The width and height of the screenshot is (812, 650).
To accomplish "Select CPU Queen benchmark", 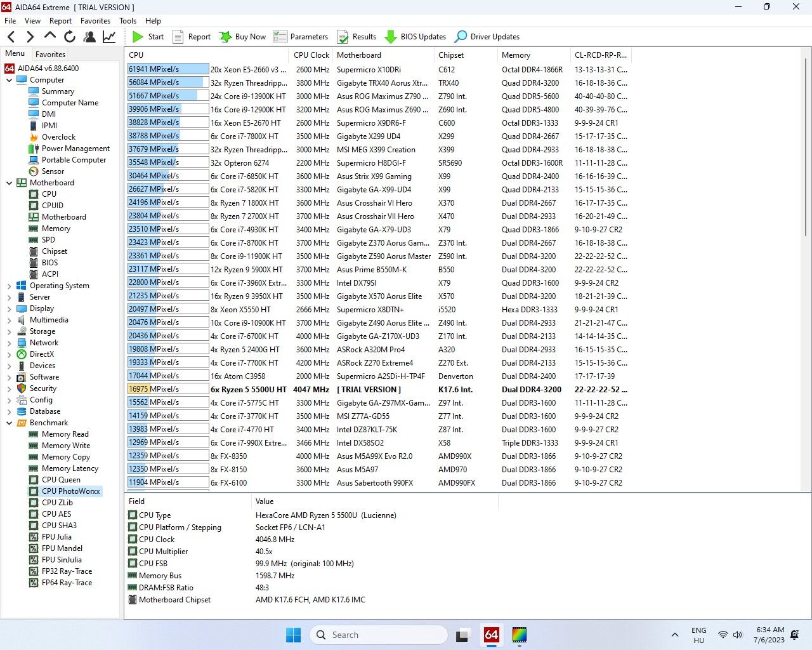I will 61,480.
